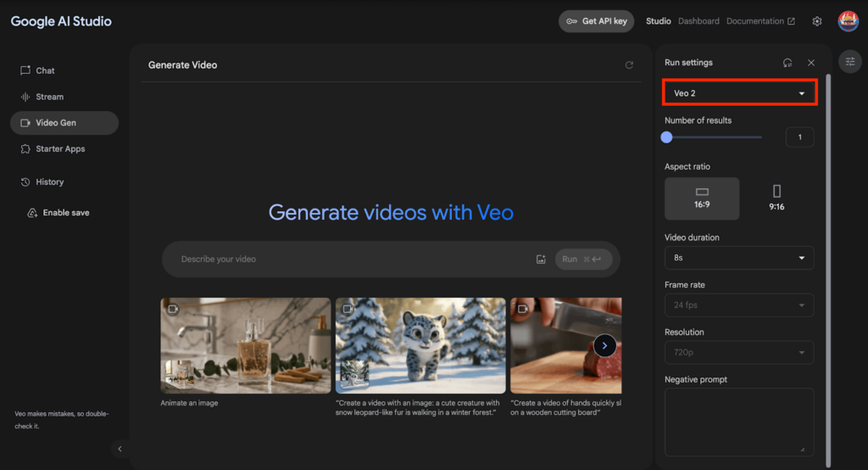This screenshot has width=868, height=470.
Task: Click the video badge on perfume thumbnail
Action: (173, 310)
